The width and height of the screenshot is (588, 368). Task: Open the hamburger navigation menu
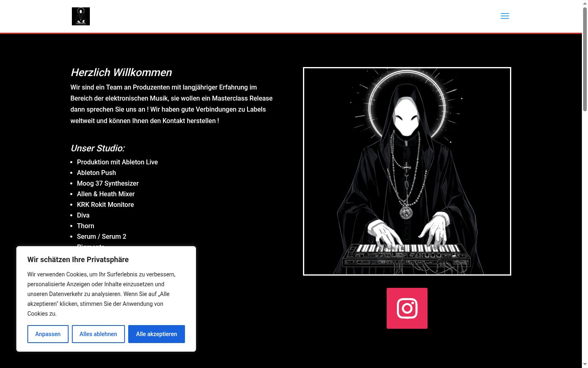coord(505,16)
